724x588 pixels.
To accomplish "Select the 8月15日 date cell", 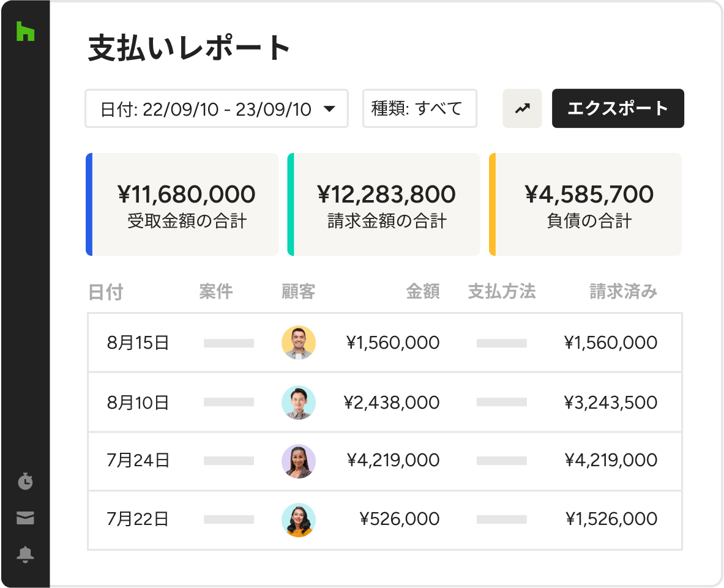I will coord(138,343).
